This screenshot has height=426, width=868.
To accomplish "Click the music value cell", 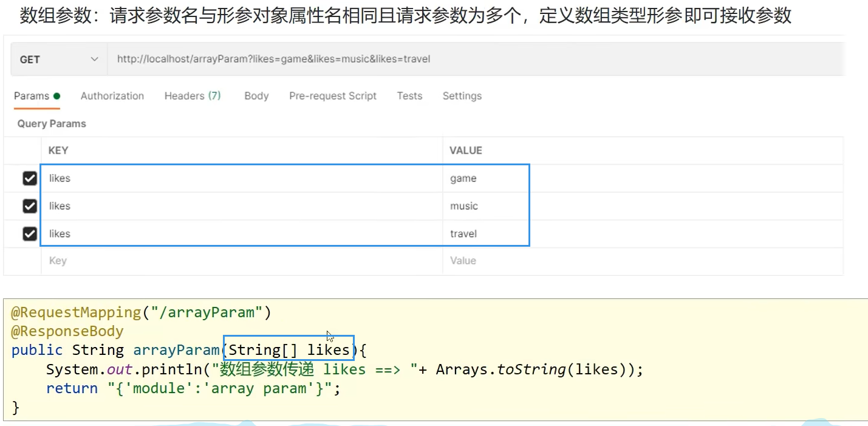I will 464,207.
